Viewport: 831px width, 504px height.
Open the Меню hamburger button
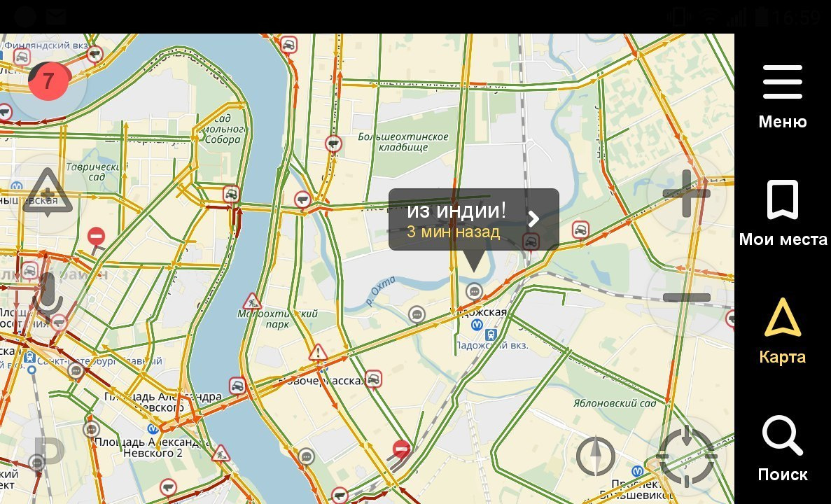click(782, 97)
